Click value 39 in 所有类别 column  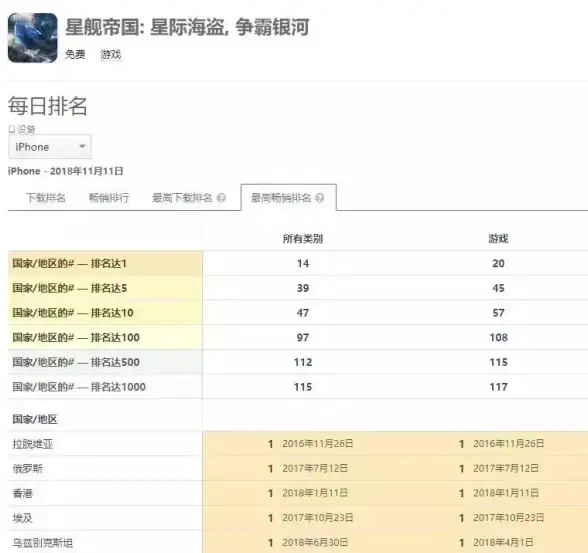(x=303, y=288)
